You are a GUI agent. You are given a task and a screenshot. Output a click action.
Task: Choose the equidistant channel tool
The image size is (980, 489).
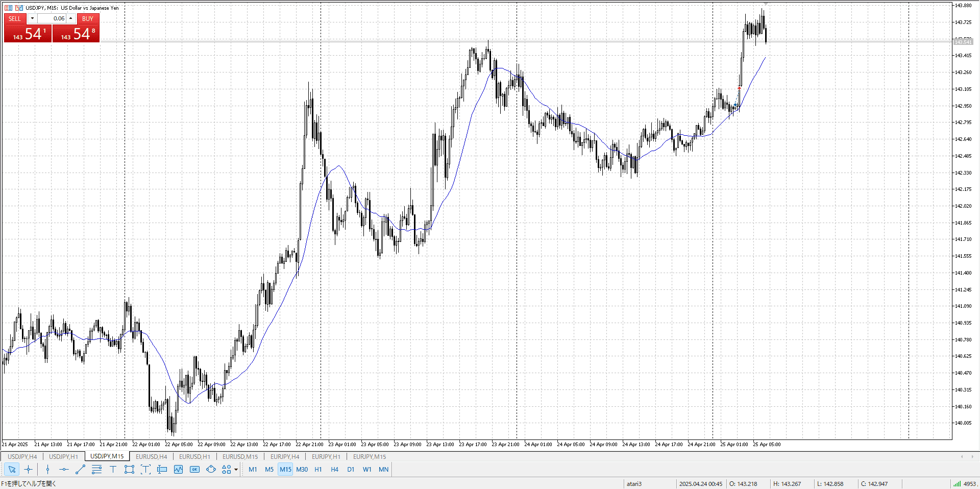(x=96, y=470)
